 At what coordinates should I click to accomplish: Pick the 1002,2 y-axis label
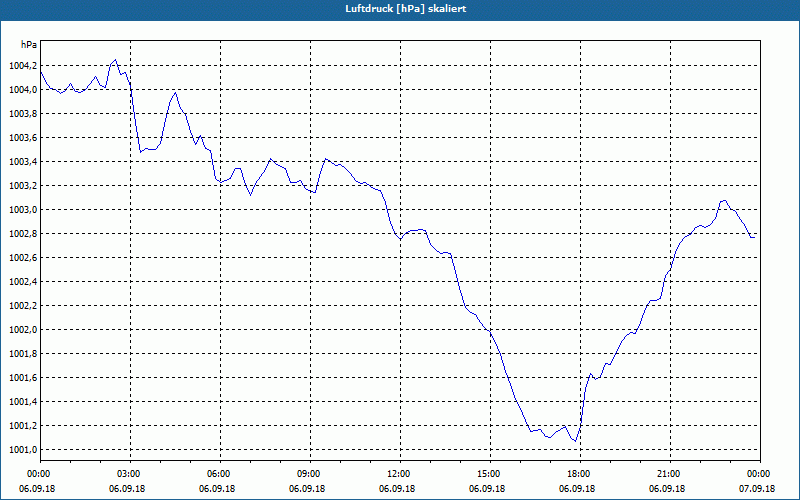tap(23, 306)
